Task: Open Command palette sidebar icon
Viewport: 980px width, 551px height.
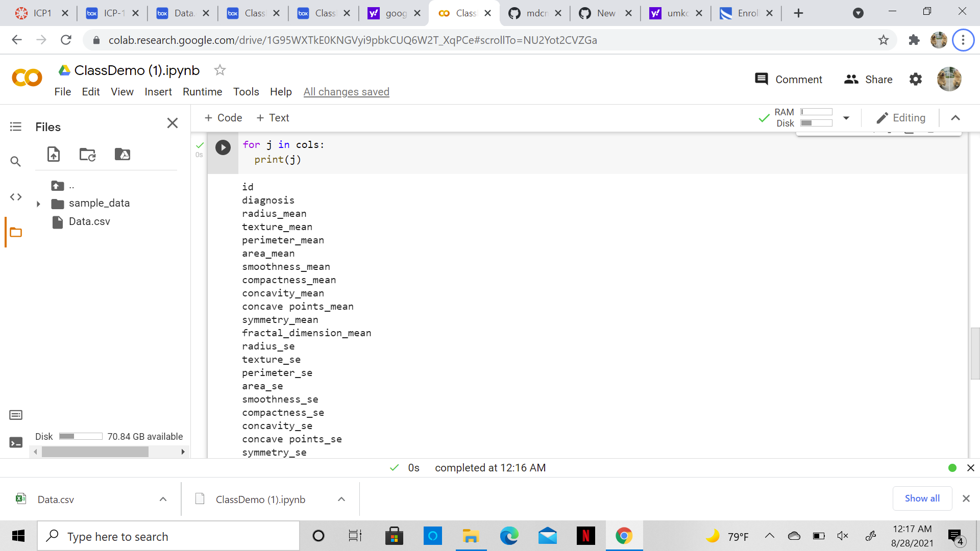Action: 16,415
